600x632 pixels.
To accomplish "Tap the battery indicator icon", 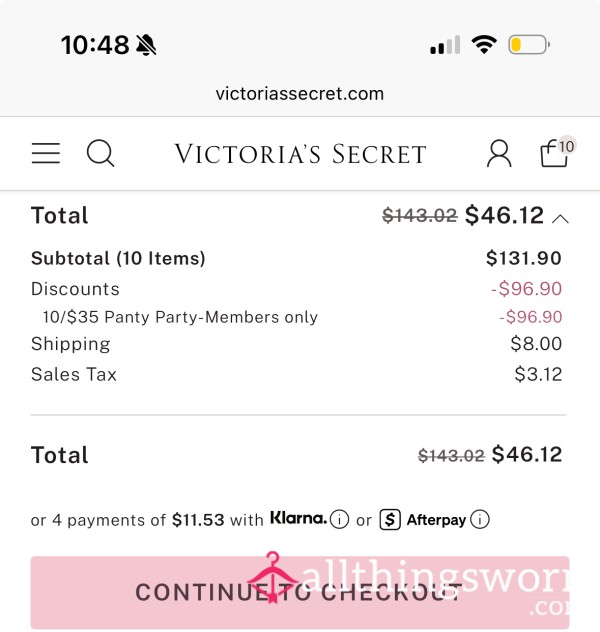I will [529, 44].
